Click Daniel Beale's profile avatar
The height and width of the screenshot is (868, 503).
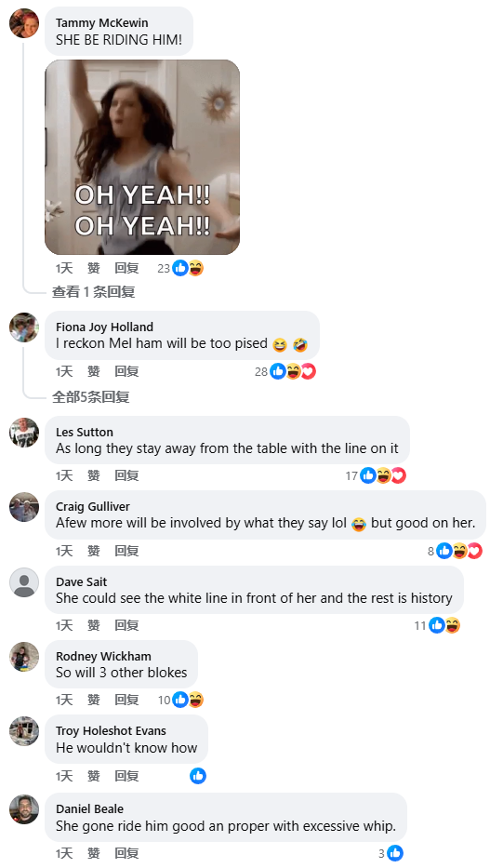pyautogui.click(x=24, y=809)
